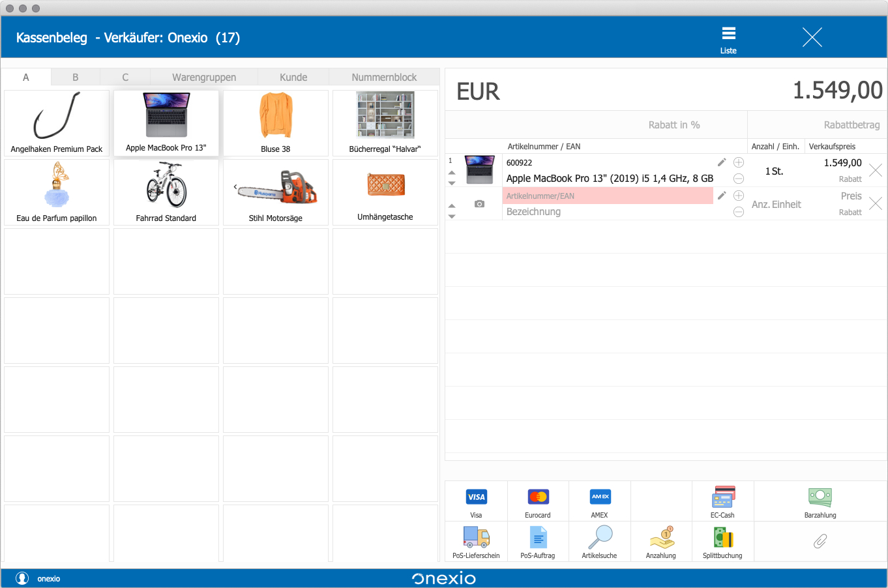Focus the Rabatt in % field
This screenshot has width=888, height=588.
tap(596, 125)
